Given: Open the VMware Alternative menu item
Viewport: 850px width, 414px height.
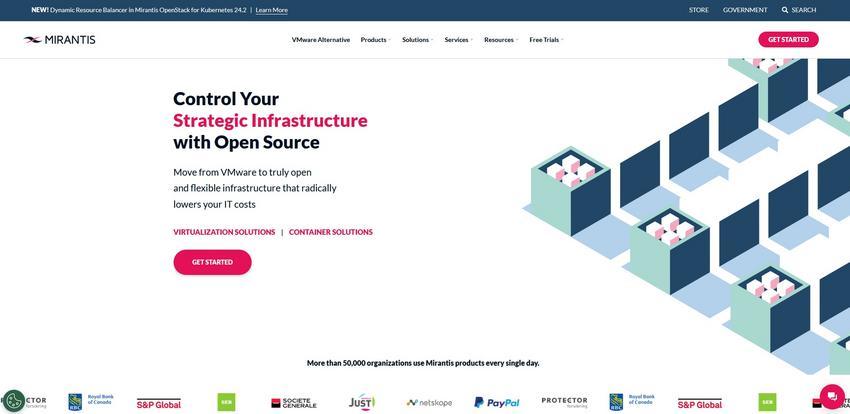Looking at the screenshot, I should [x=321, y=40].
